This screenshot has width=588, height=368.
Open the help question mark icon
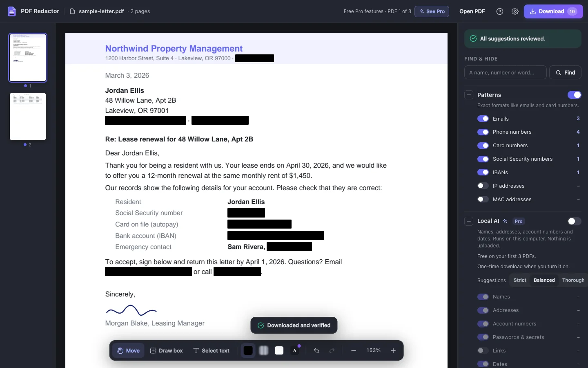[x=500, y=11]
